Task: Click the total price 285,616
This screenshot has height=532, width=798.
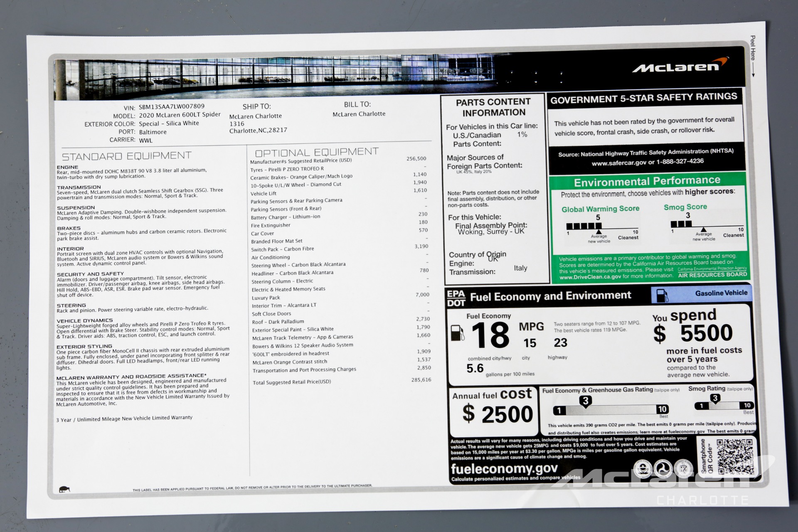Action: click(x=421, y=379)
